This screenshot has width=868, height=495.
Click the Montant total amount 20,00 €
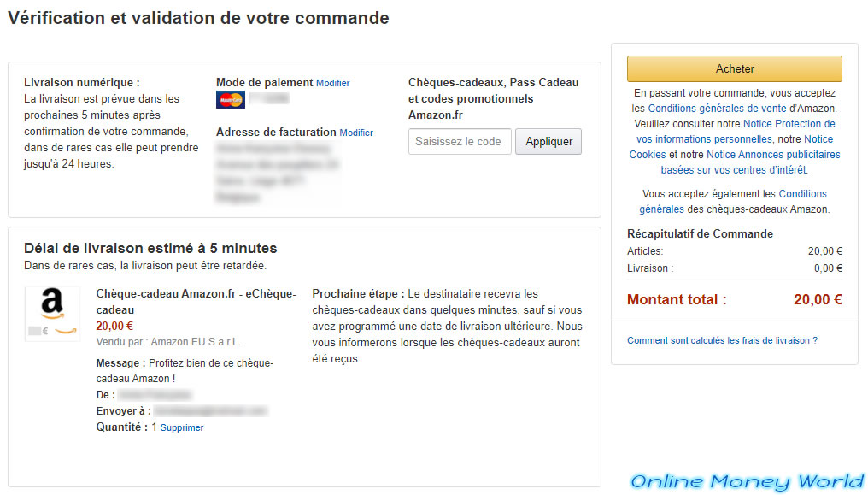tap(818, 299)
